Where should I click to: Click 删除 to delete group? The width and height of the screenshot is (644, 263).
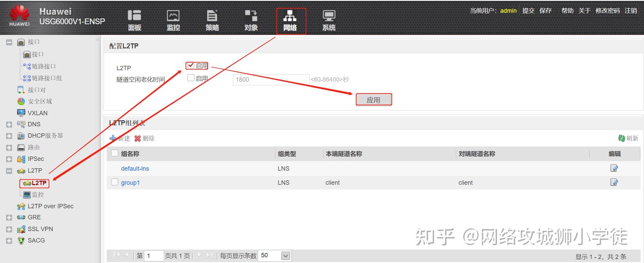pyautogui.click(x=144, y=138)
